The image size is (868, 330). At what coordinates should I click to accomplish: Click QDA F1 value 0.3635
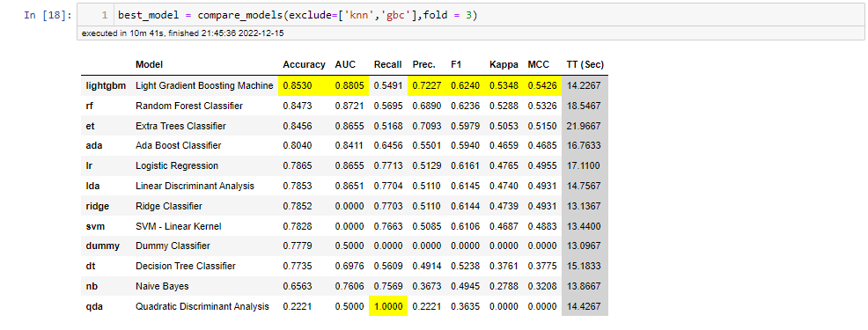465,306
